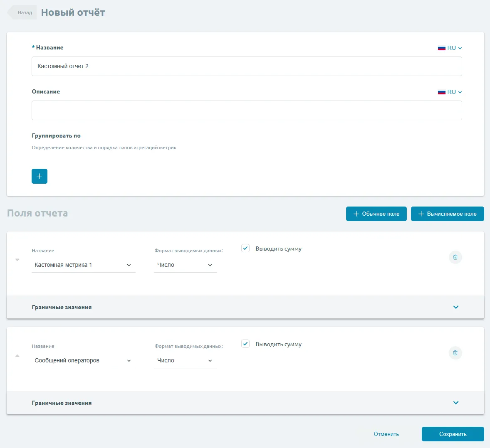
Task: Click the Russian flag next to Название
Action: [442, 48]
